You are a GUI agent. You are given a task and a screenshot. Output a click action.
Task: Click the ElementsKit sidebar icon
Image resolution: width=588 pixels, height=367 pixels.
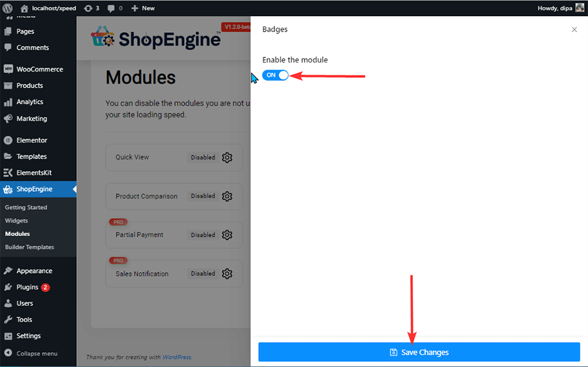(x=8, y=173)
